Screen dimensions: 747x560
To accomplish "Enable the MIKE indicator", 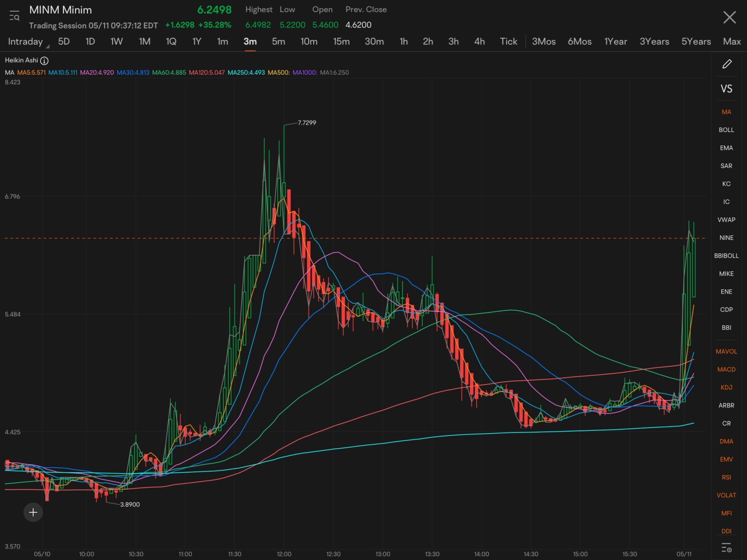I will click(726, 273).
